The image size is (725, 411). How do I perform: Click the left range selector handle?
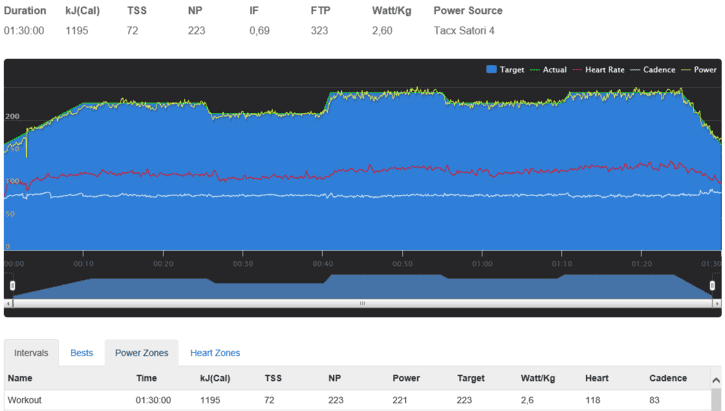12,285
